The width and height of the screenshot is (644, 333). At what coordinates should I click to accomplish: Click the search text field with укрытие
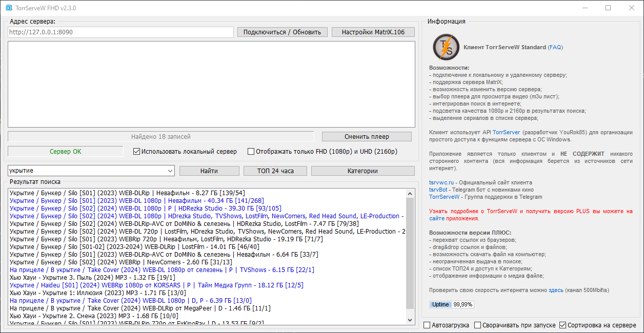(x=87, y=171)
